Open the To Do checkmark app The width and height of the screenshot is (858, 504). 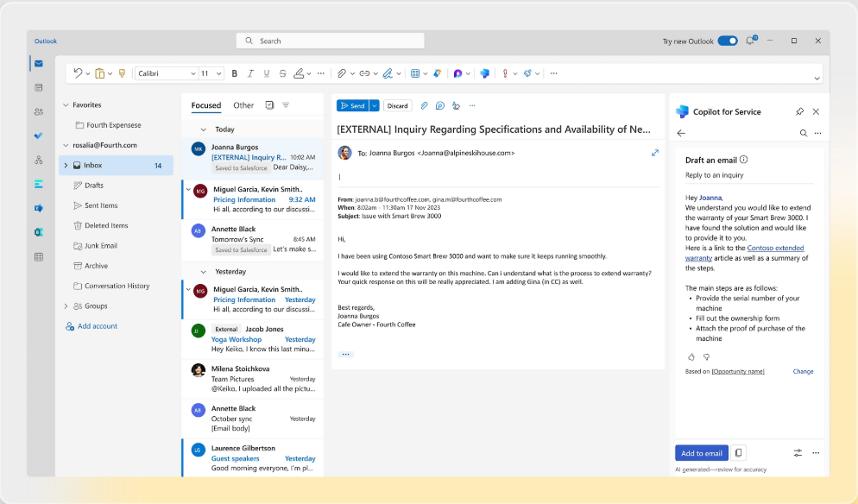[x=38, y=135]
